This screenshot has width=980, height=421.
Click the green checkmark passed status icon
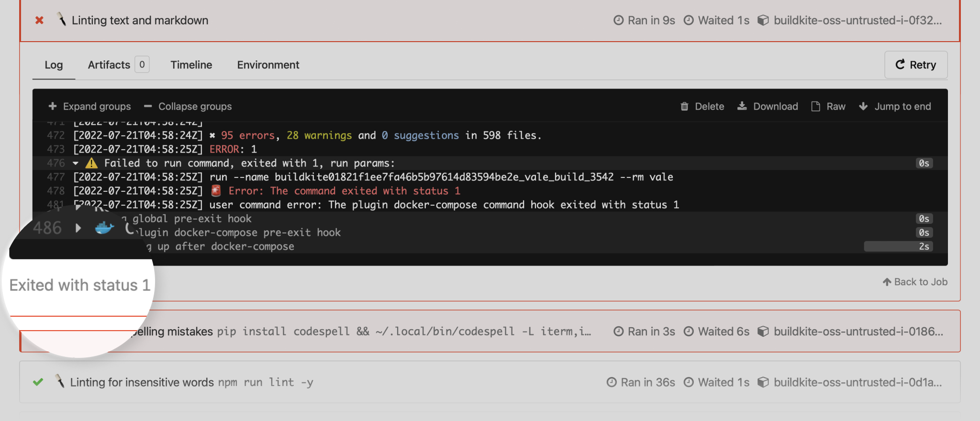[38, 382]
